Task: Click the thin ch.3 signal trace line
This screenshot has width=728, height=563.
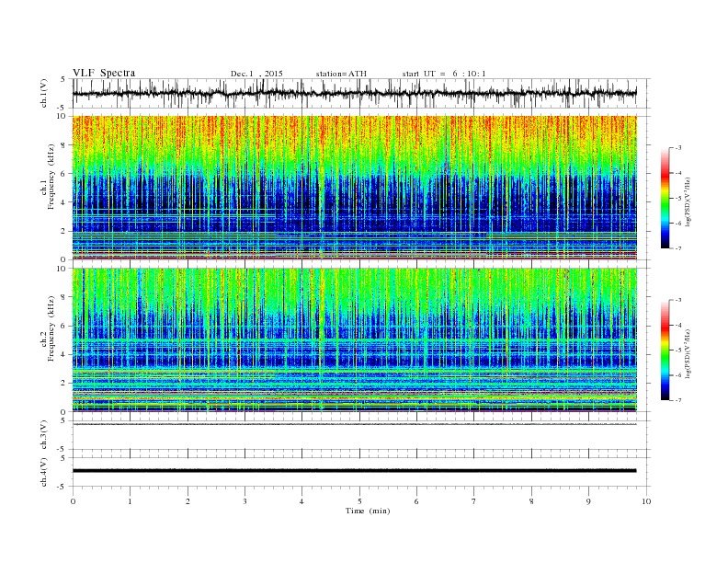Action: (354, 424)
